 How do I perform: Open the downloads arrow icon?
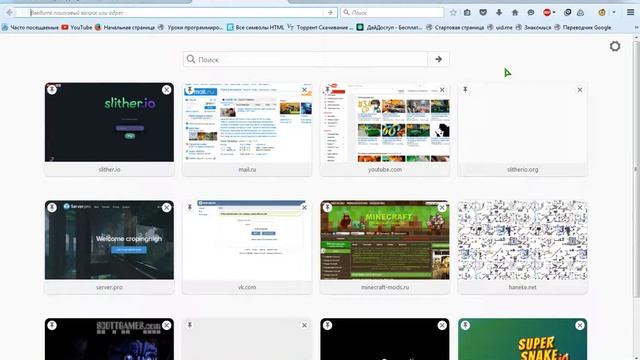[499, 13]
